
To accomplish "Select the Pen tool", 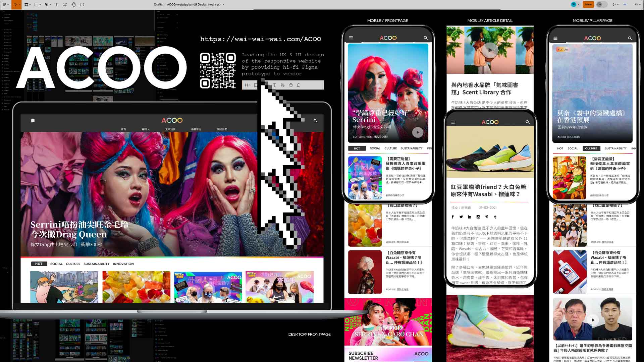I will [46, 5].
